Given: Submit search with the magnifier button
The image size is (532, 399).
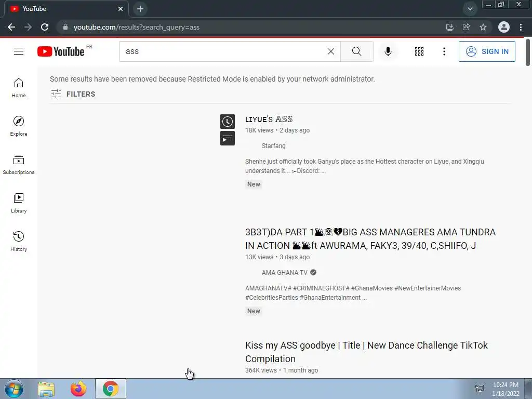Looking at the screenshot, I should (356, 51).
